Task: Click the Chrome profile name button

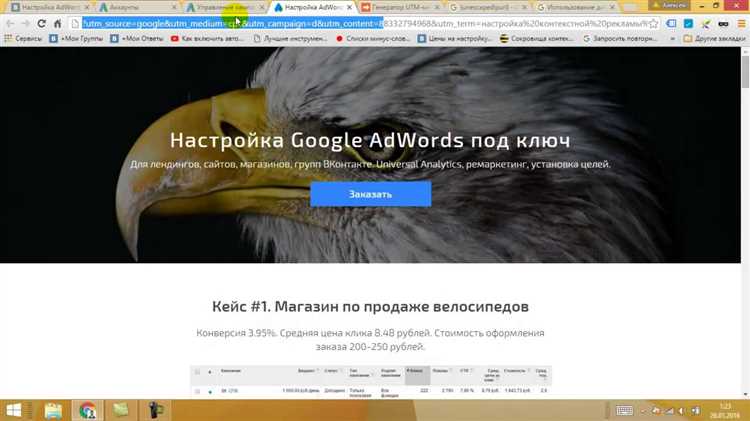Action: (669, 5)
